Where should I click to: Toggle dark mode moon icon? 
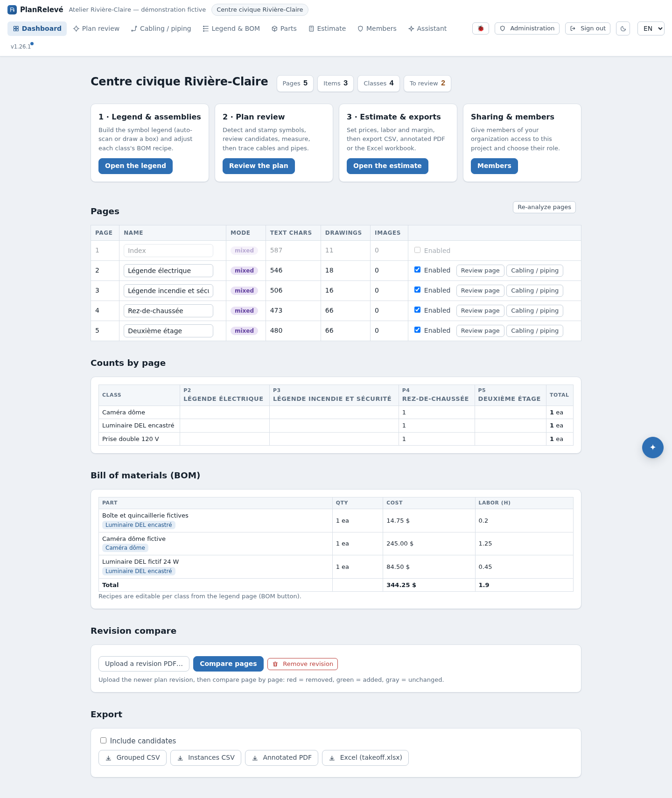click(x=623, y=28)
